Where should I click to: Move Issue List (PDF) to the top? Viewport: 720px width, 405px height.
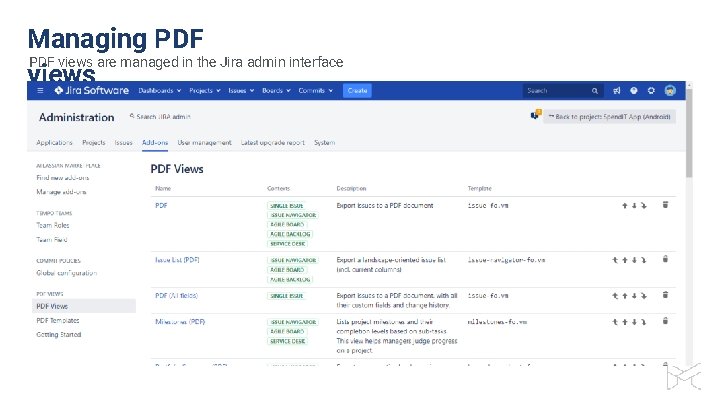pyautogui.click(x=615, y=260)
